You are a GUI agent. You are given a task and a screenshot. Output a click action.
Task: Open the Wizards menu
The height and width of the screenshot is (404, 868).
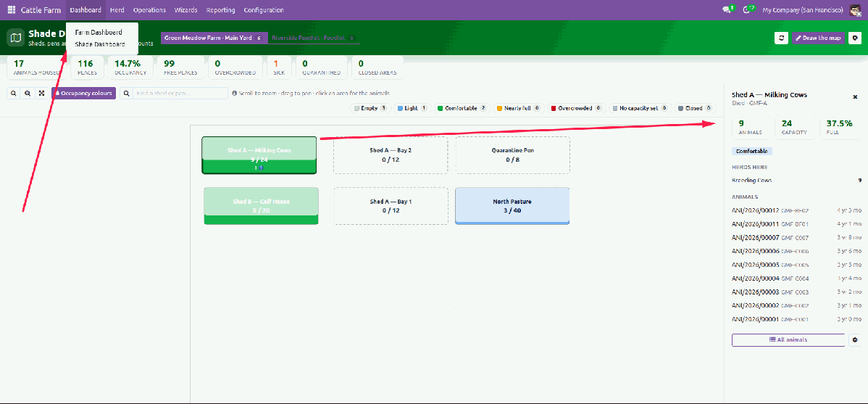(x=185, y=10)
